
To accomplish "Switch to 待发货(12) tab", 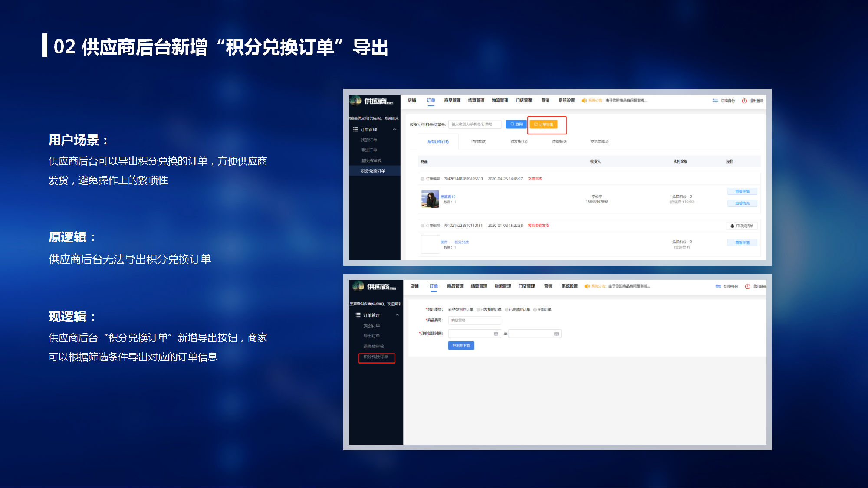I will [519, 141].
